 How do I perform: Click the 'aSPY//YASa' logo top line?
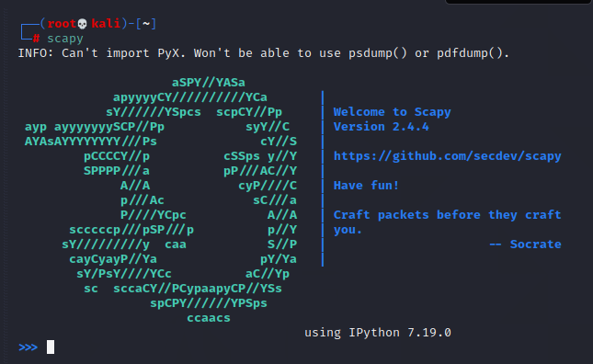[x=209, y=83]
